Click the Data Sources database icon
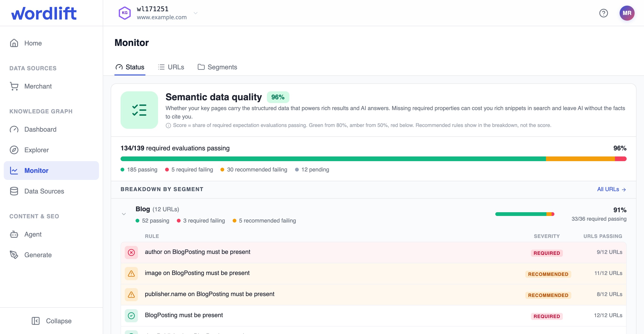The width and height of the screenshot is (644, 334). pos(14,191)
